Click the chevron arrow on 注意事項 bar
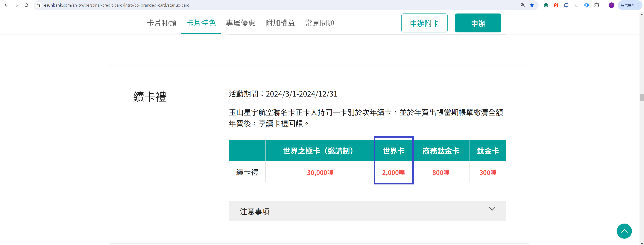This screenshot has height=245, width=644. coord(492,209)
